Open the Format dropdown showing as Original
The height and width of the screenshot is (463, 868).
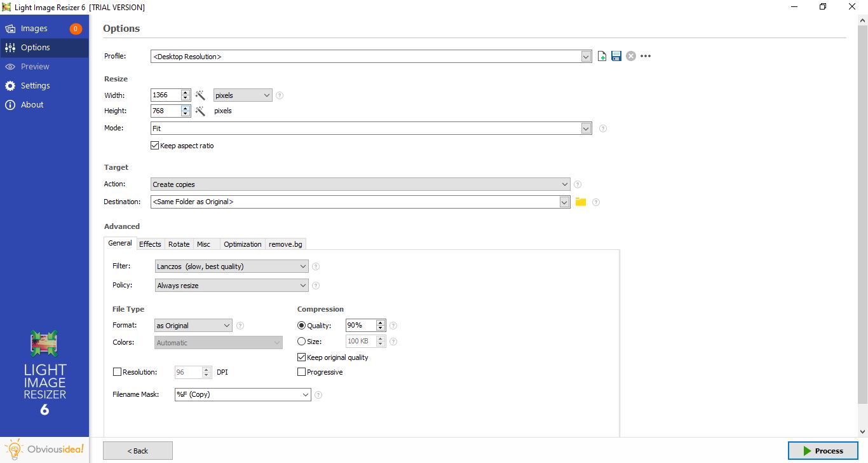coord(194,326)
